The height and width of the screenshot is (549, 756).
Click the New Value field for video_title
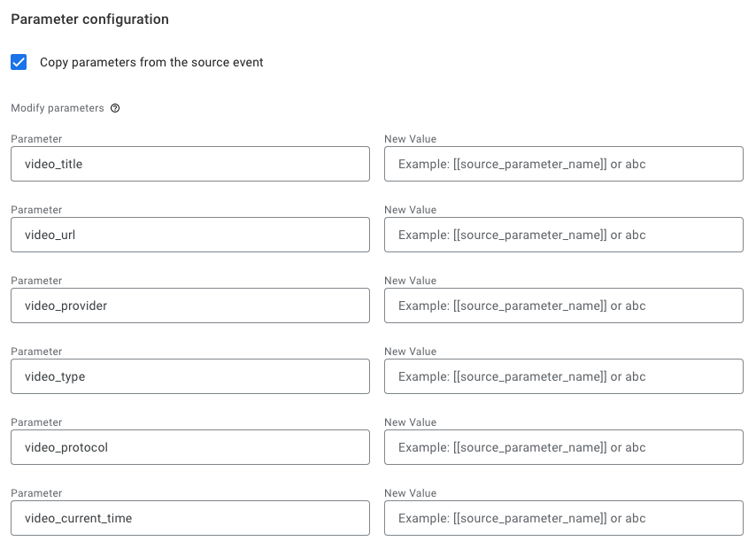(x=563, y=164)
